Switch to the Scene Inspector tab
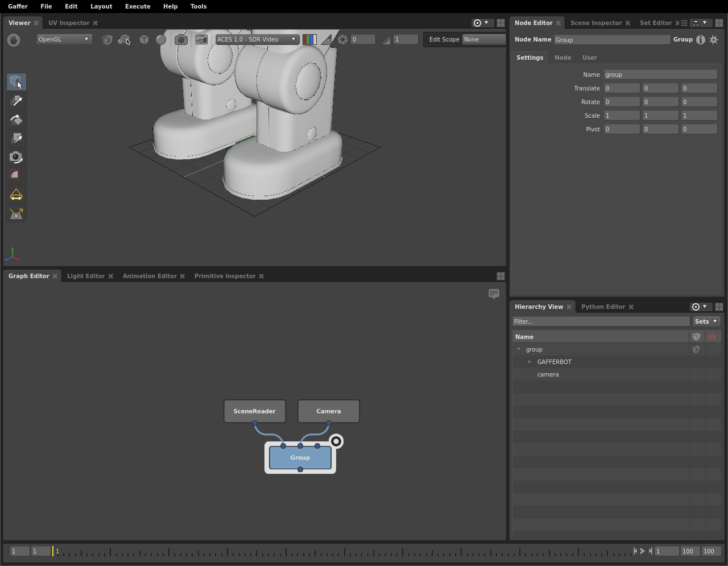 (x=596, y=23)
